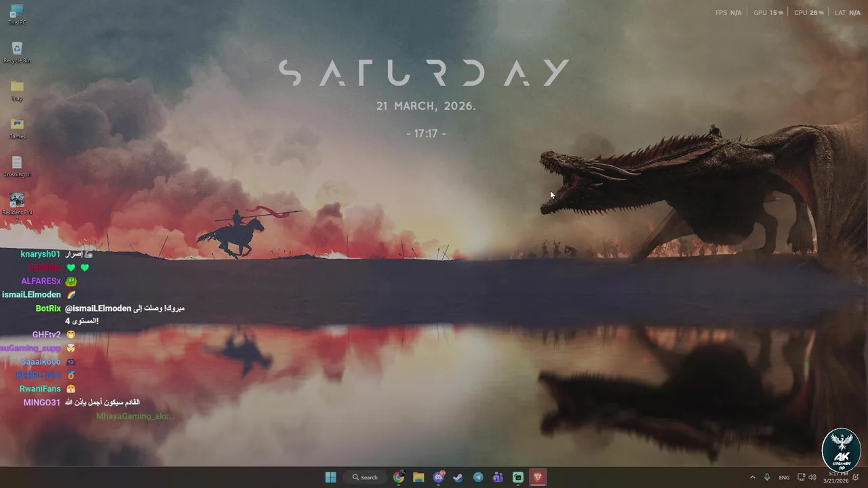The height and width of the screenshot is (488, 868).
Task: Open the Windows Start menu
Action: coord(331,477)
